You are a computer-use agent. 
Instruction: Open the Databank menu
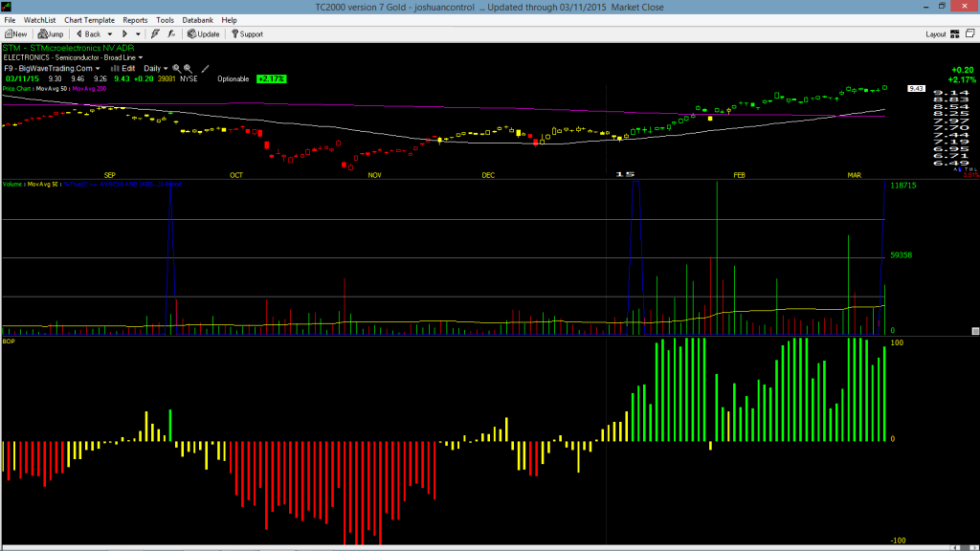(197, 20)
